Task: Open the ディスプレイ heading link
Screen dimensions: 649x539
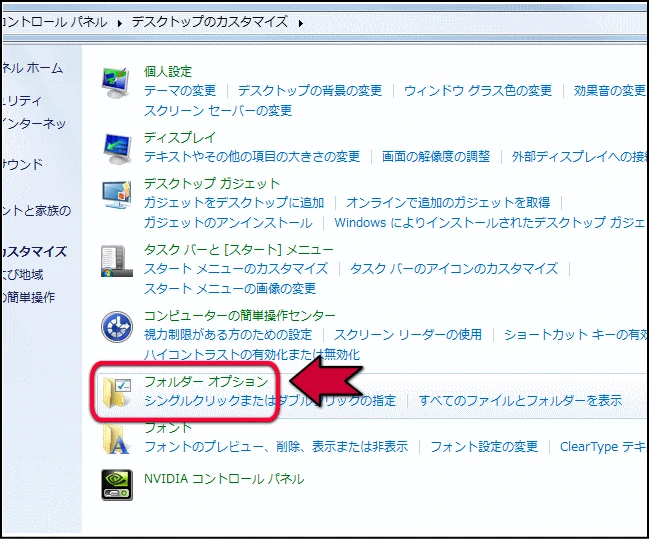Action: point(180,137)
